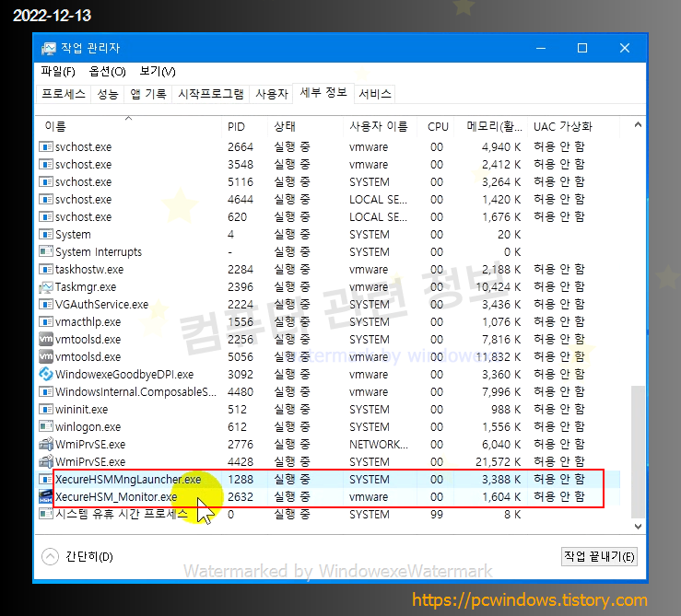Image resolution: width=681 pixels, height=616 pixels.
Task: Switch to the 프로세스 tab
Action: [x=64, y=94]
